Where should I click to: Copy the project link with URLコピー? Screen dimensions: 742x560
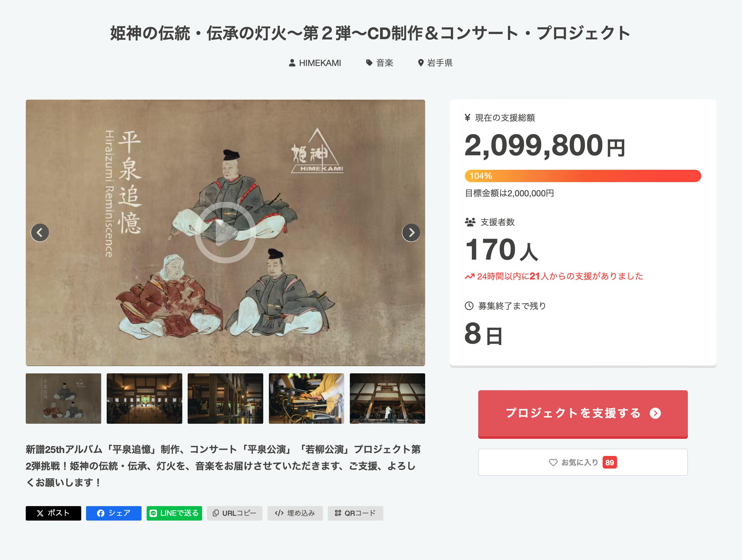(x=235, y=513)
